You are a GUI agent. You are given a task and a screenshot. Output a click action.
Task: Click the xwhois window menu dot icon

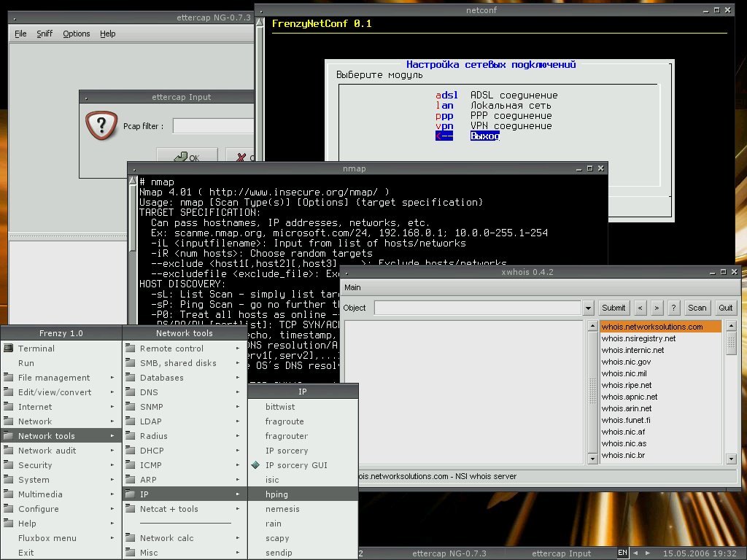347,273
